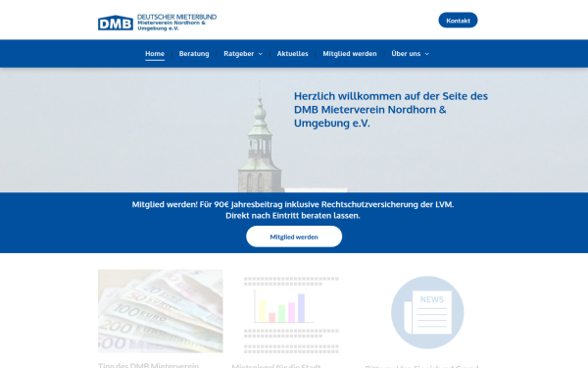Click the DMB logo in the header

click(x=116, y=23)
